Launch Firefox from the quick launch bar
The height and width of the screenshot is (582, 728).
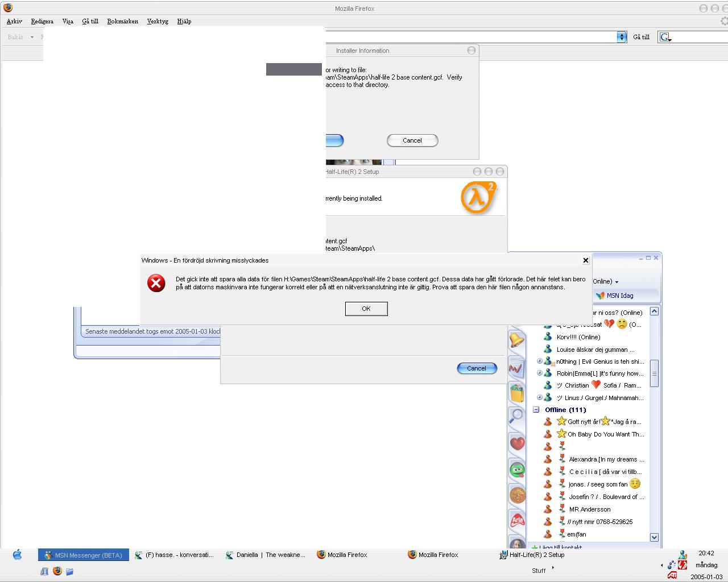click(57, 571)
